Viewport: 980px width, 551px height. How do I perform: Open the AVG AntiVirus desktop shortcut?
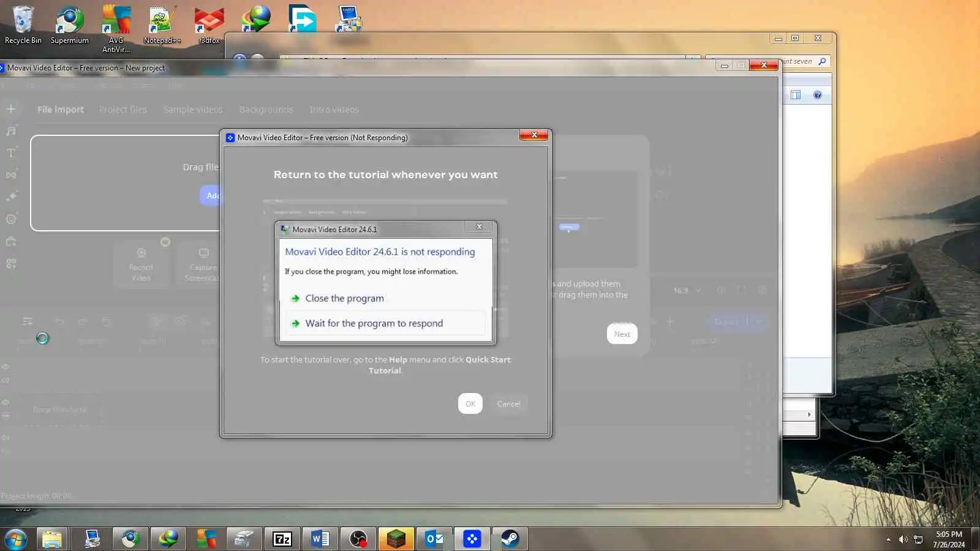[x=116, y=29]
